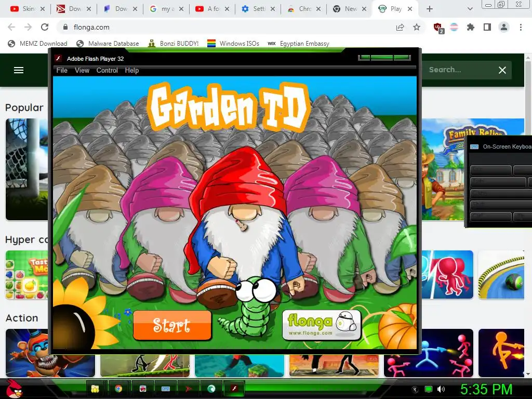View site information via lock icon

(x=65, y=27)
